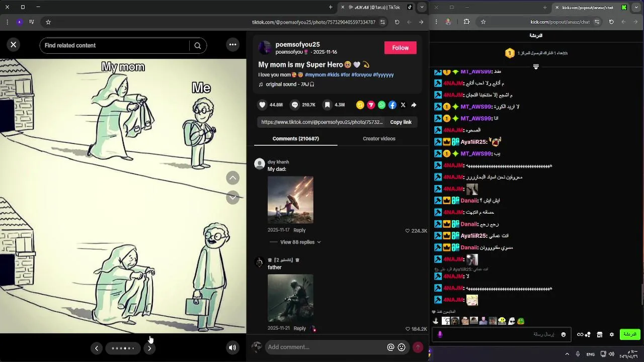Click the infinity icon in Kick chat
Viewport: 644px width, 362px height.
(x=580, y=335)
